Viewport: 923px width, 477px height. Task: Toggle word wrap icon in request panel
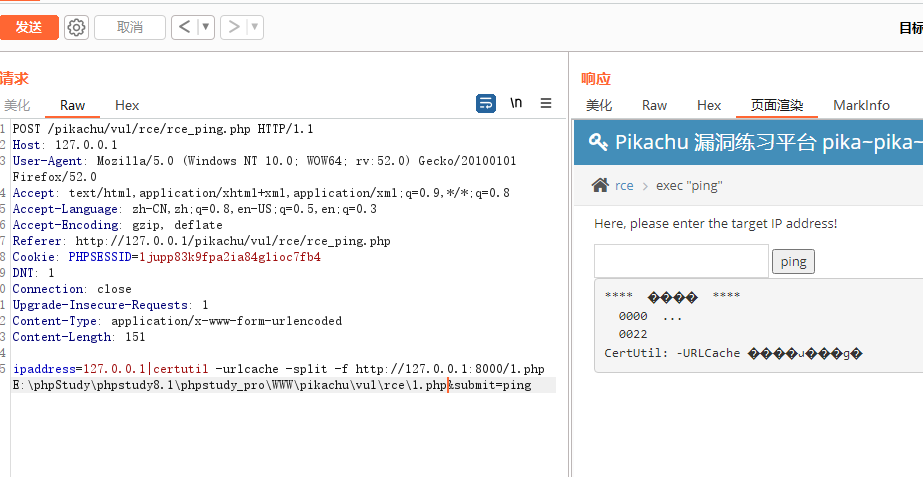click(486, 104)
